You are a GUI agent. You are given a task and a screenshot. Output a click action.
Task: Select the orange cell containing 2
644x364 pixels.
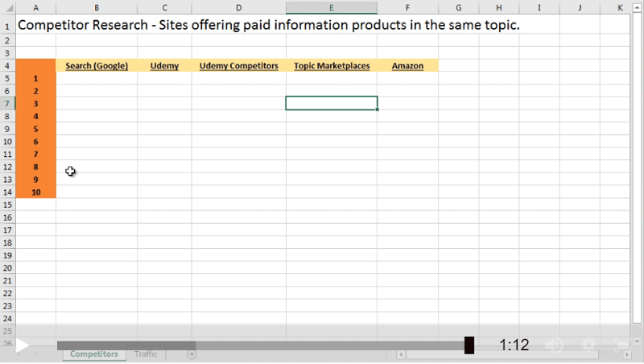pyautogui.click(x=35, y=91)
